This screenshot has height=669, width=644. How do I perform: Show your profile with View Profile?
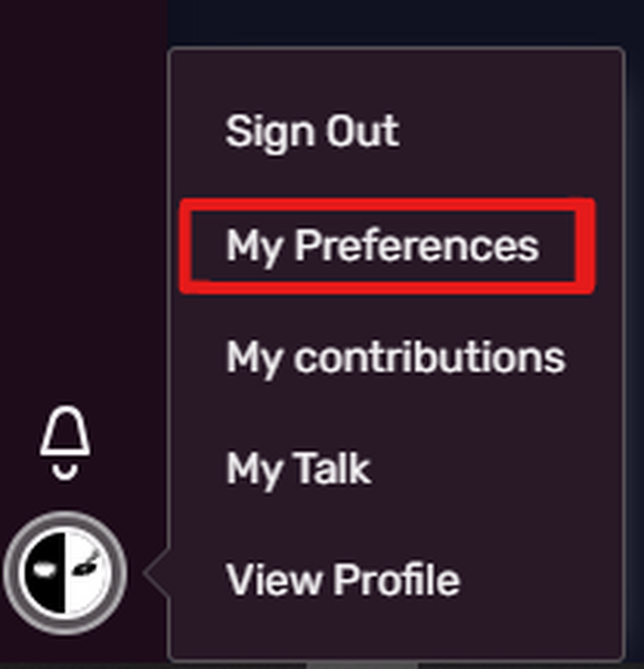coord(343,579)
